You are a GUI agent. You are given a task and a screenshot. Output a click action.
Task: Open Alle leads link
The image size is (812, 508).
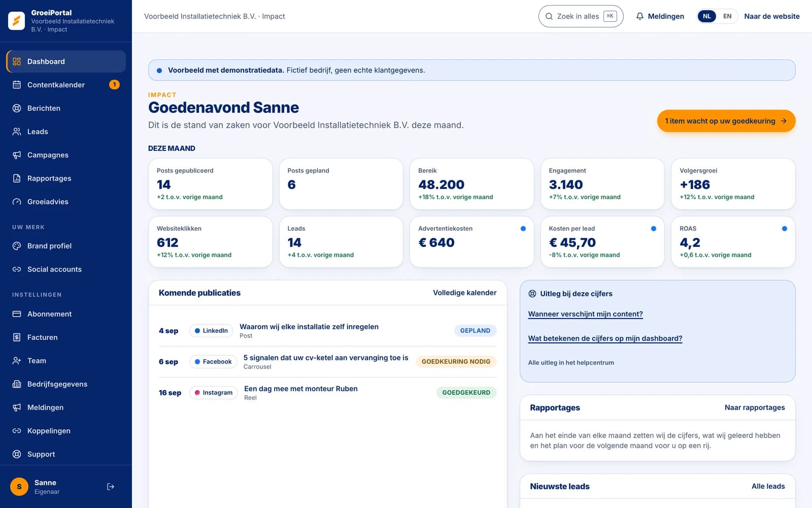pyautogui.click(x=768, y=486)
